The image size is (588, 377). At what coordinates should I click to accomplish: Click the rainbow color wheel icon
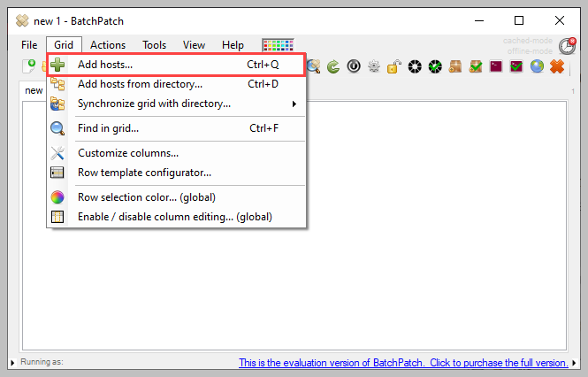point(57,197)
